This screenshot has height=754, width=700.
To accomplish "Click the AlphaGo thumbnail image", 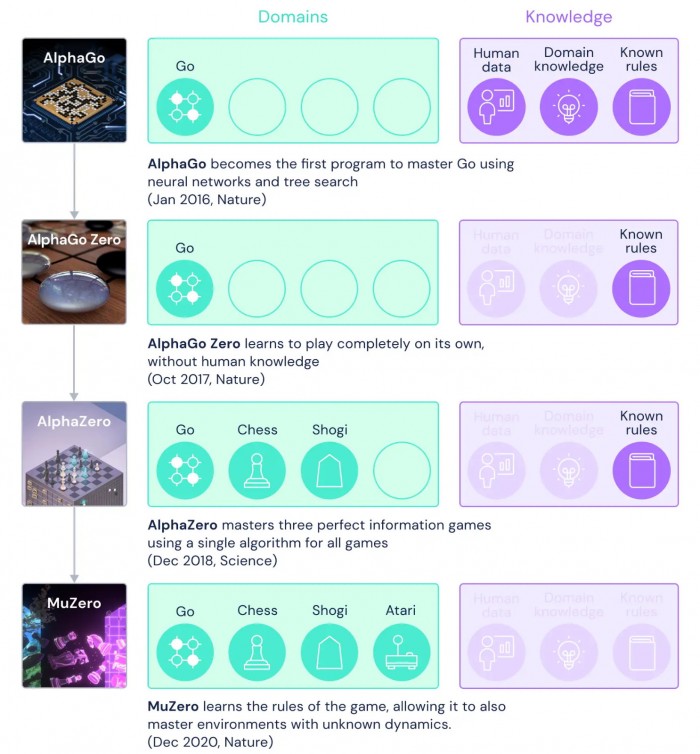I will [74, 90].
